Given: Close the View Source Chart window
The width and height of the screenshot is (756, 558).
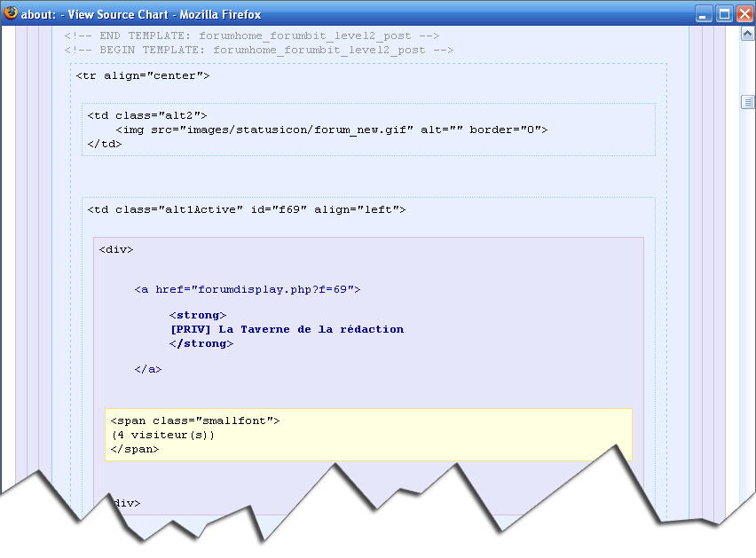Looking at the screenshot, I should point(744,14).
